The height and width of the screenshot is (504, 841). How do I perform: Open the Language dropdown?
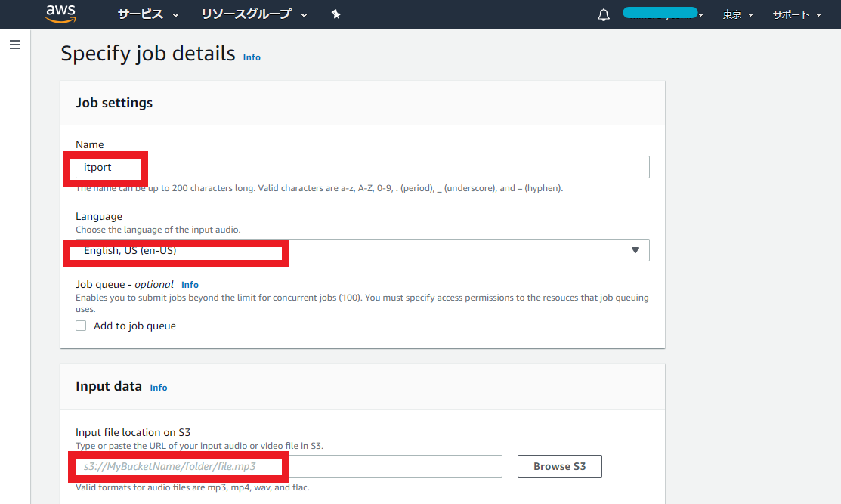coord(363,250)
